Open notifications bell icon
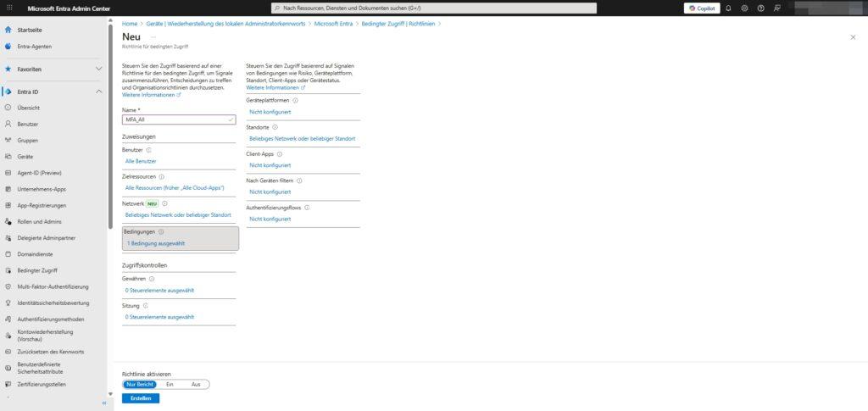The width and height of the screenshot is (868, 411). click(728, 8)
